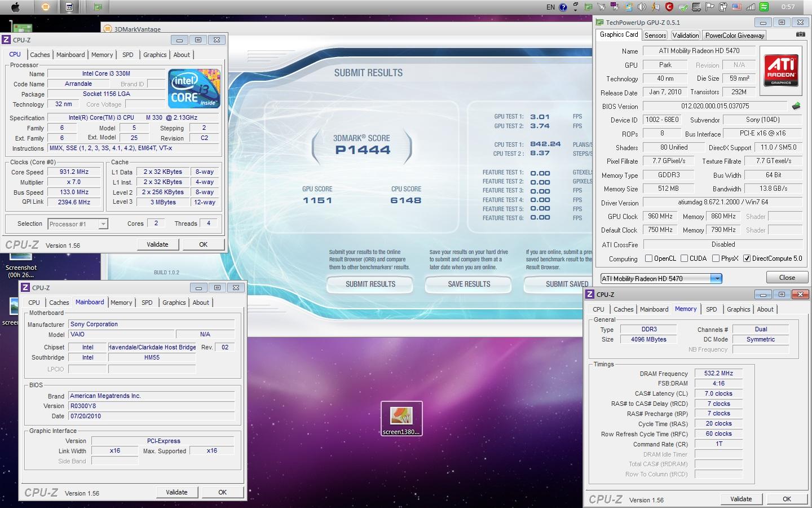Click the red Comodo shield tray icon
The width and height of the screenshot is (812, 508).
click(x=669, y=7)
